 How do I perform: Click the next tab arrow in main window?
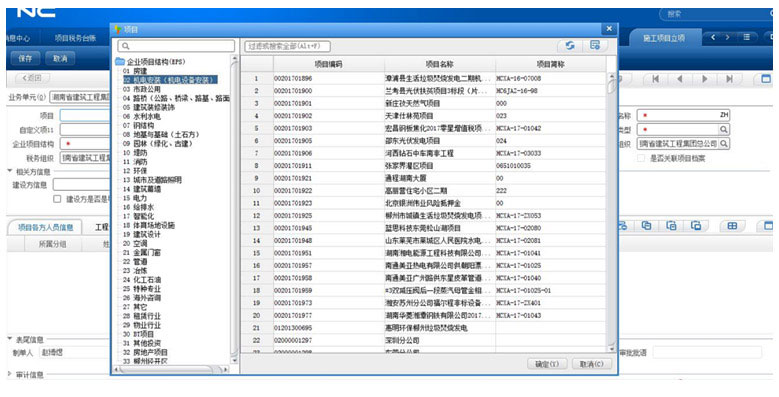pos(727,37)
